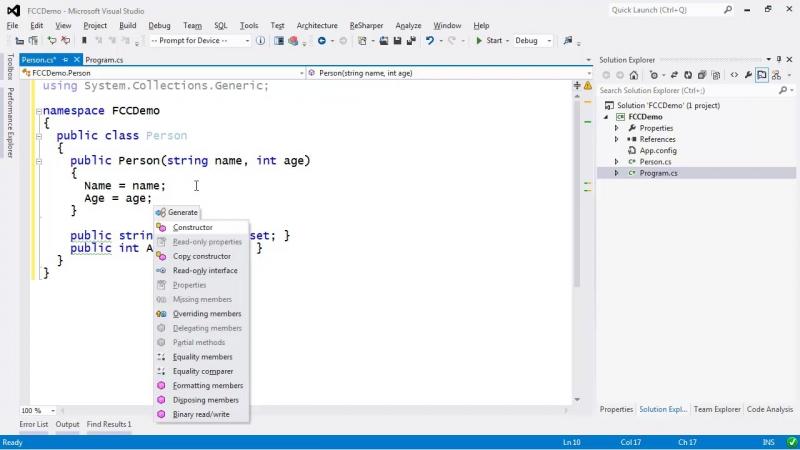This screenshot has width=800, height=450.
Task: Expand the References node
Action: coord(616,139)
